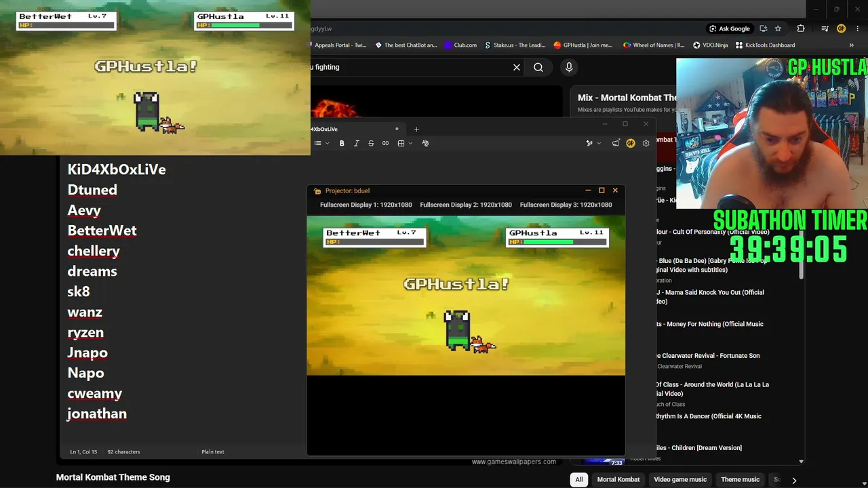The width and height of the screenshot is (868, 488).
Task: Click the YouTube search input field
Action: tap(410, 67)
